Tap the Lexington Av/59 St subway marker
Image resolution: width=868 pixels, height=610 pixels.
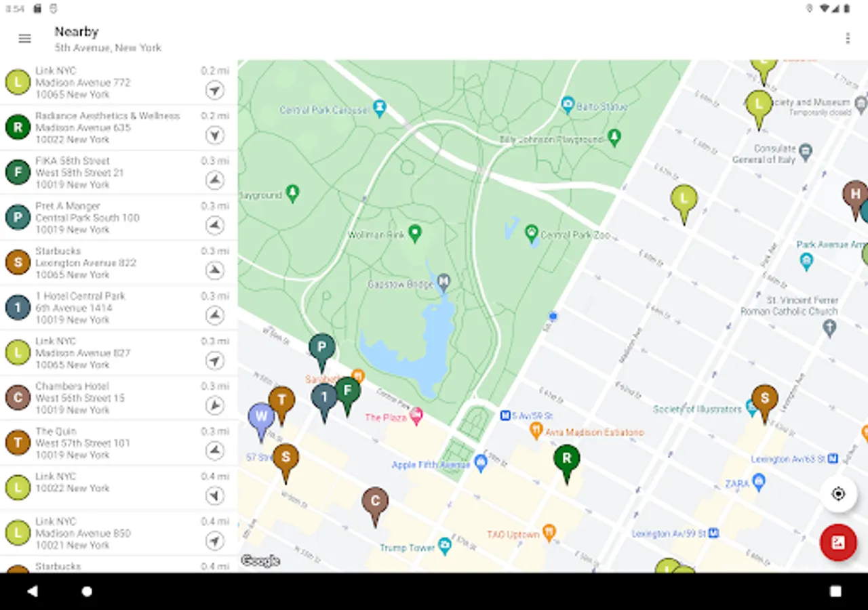(x=713, y=533)
